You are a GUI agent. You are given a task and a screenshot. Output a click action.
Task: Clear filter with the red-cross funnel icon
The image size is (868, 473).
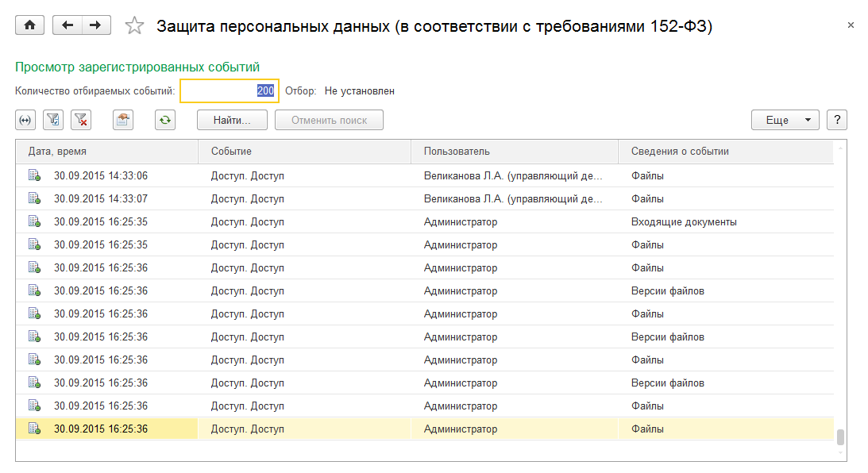[81, 120]
